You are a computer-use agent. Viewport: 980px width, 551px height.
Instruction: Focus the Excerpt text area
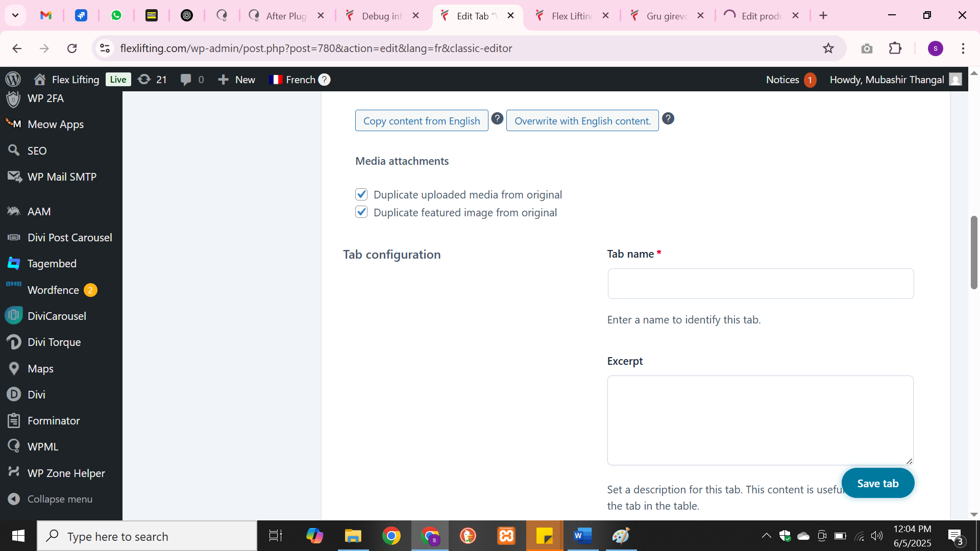click(761, 420)
